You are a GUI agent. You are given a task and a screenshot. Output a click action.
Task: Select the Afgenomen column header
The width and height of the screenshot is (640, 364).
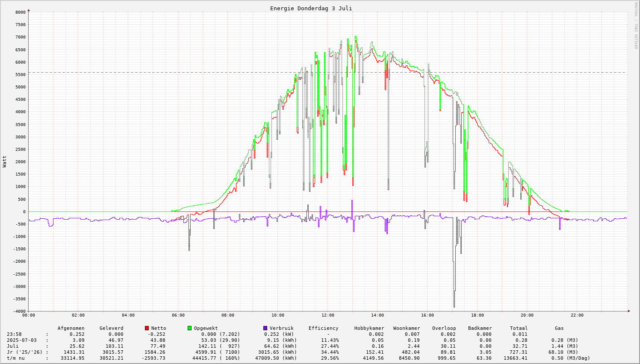(x=71, y=328)
